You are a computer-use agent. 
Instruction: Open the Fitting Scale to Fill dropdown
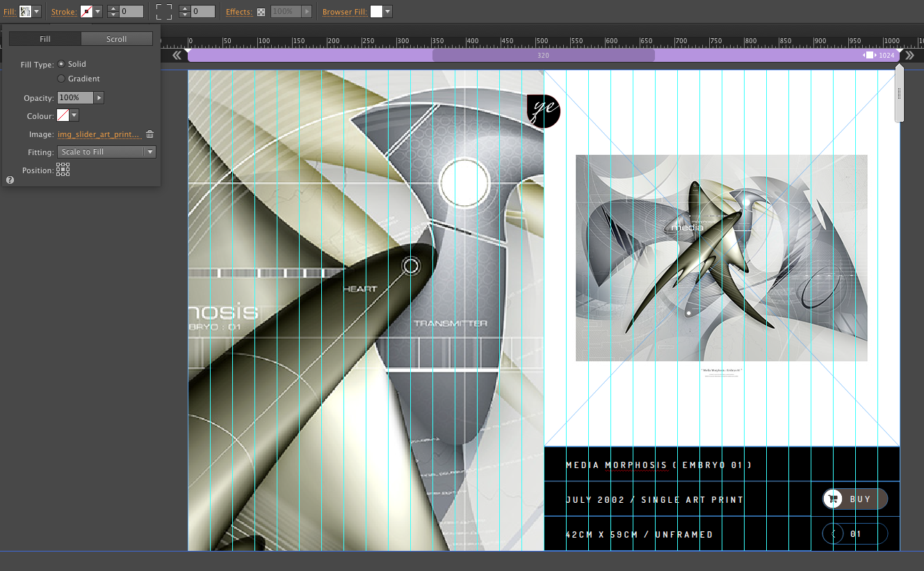106,152
